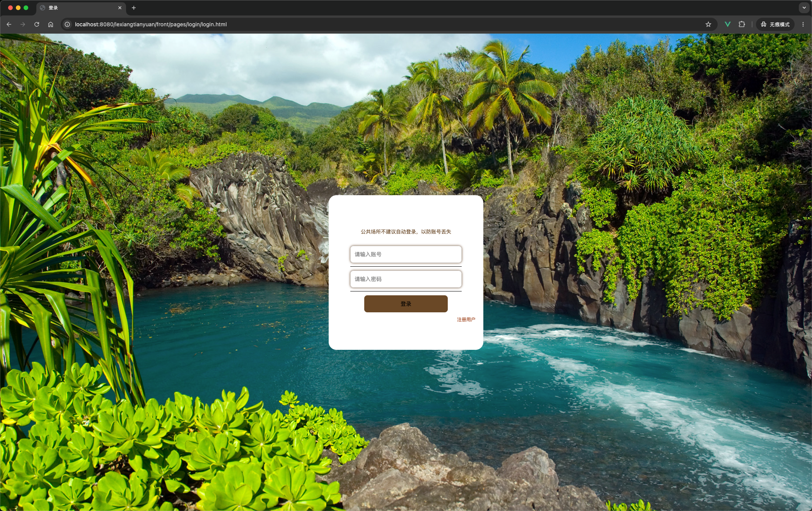Click the 请输入密码 password field

click(x=406, y=279)
